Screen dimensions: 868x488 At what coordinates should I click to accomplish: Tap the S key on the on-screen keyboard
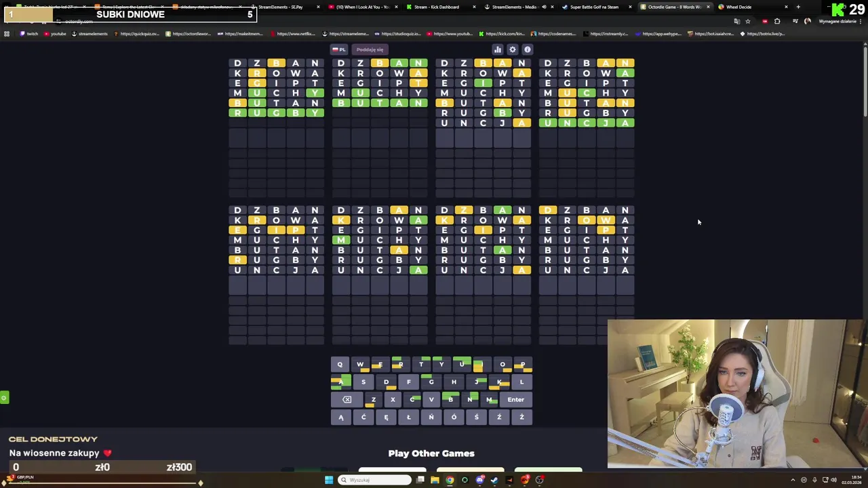coord(363,382)
